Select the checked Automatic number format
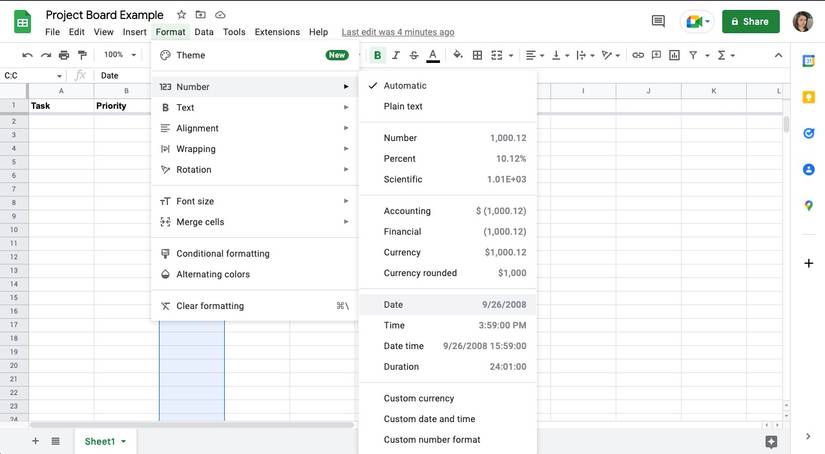Screen dimensions: 825x454 tap(448, 86)
